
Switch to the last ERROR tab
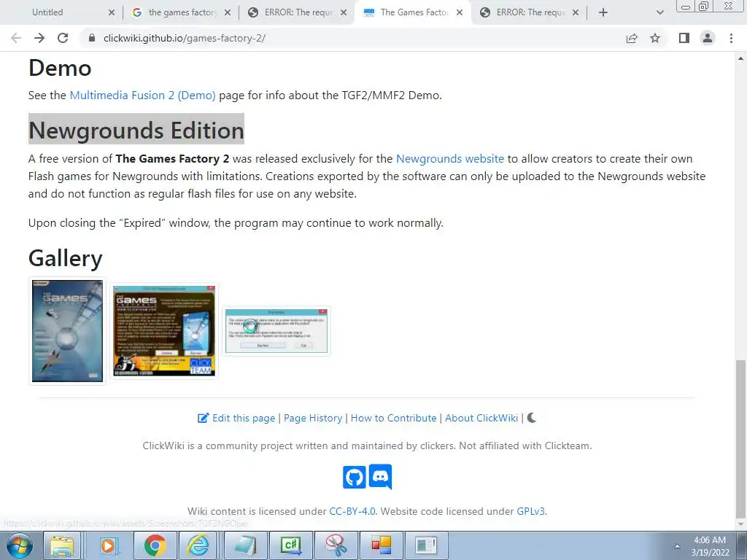point(530,12)
